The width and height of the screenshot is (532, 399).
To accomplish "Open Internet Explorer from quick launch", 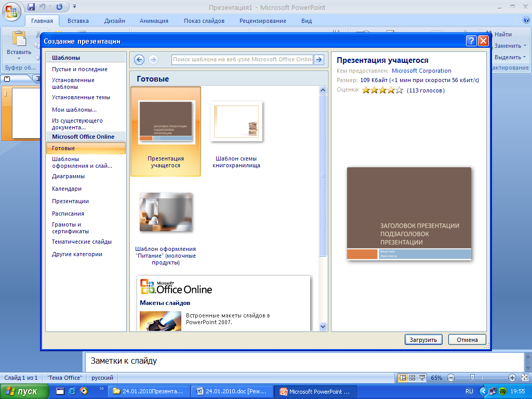I will pos(72,391).
